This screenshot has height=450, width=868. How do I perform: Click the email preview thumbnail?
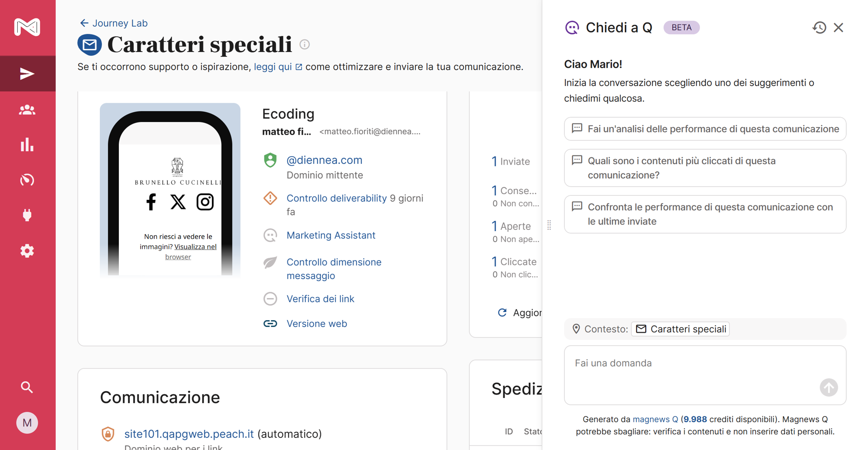[x=170, y=189]
